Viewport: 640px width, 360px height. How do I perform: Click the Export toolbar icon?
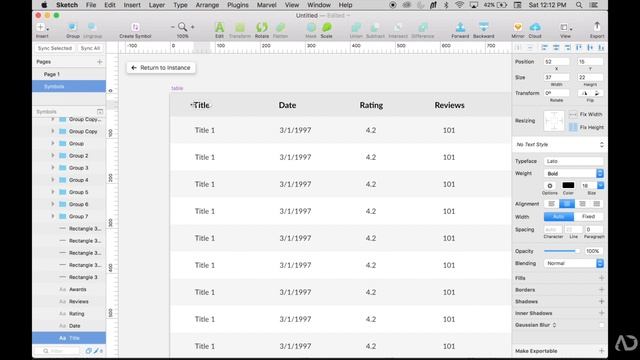(x=597, y=27)
